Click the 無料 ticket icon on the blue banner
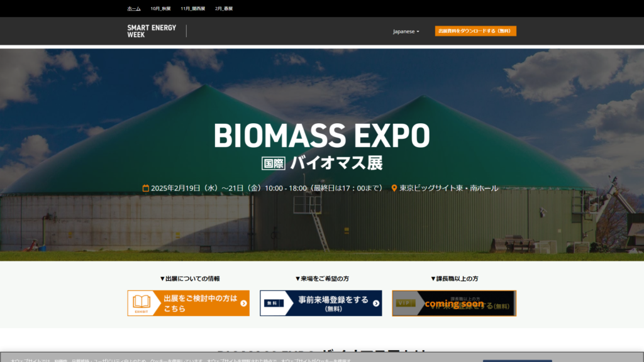The image size is (644, 362). click(274, 304)
